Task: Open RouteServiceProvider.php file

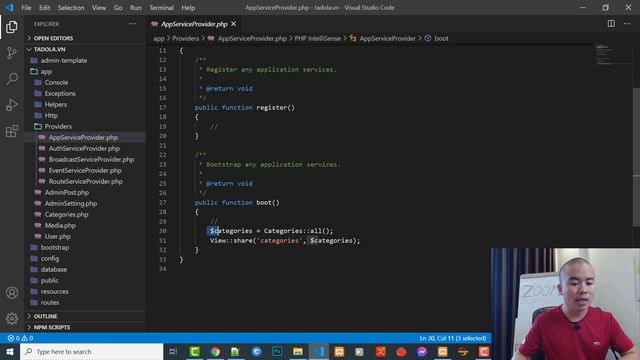Action: pos(86,182)
